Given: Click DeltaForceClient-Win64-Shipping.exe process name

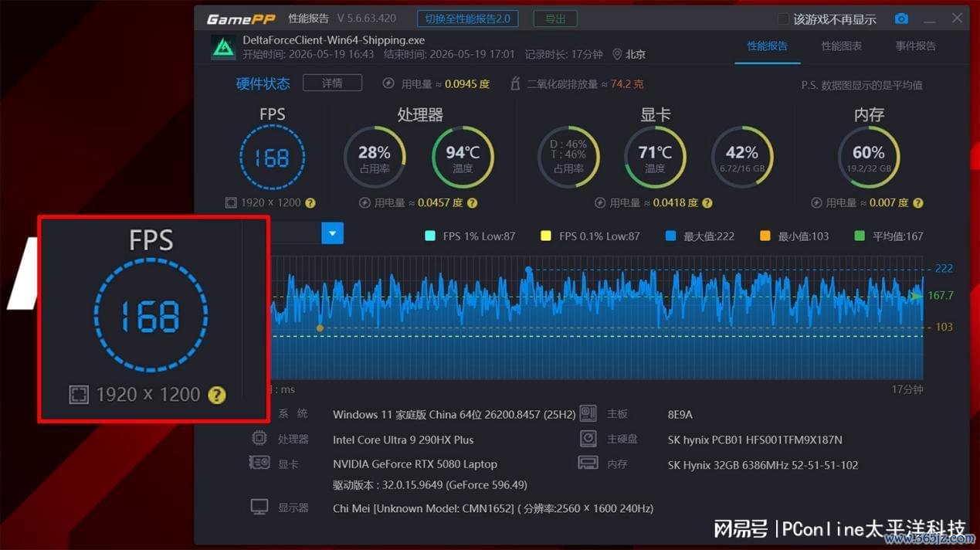Looking at the screenshot, I should click(x=334, y=40).
